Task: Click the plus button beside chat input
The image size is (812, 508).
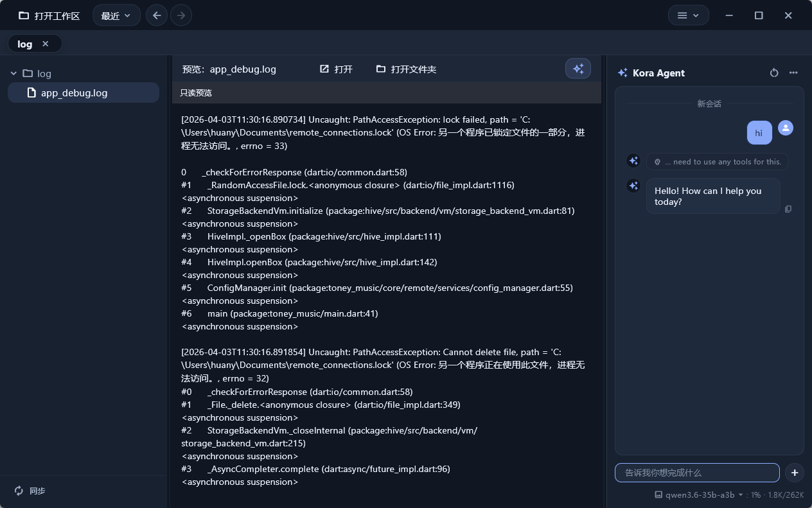Action: pyautogui.click(x=794, y=473)
